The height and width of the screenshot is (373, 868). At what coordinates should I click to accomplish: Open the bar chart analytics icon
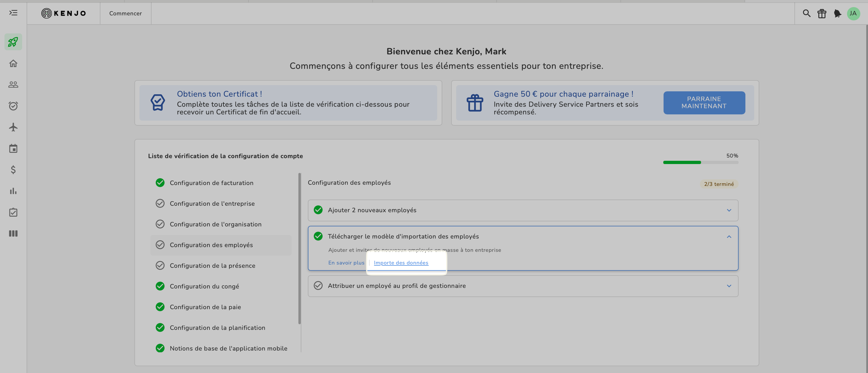13,191
